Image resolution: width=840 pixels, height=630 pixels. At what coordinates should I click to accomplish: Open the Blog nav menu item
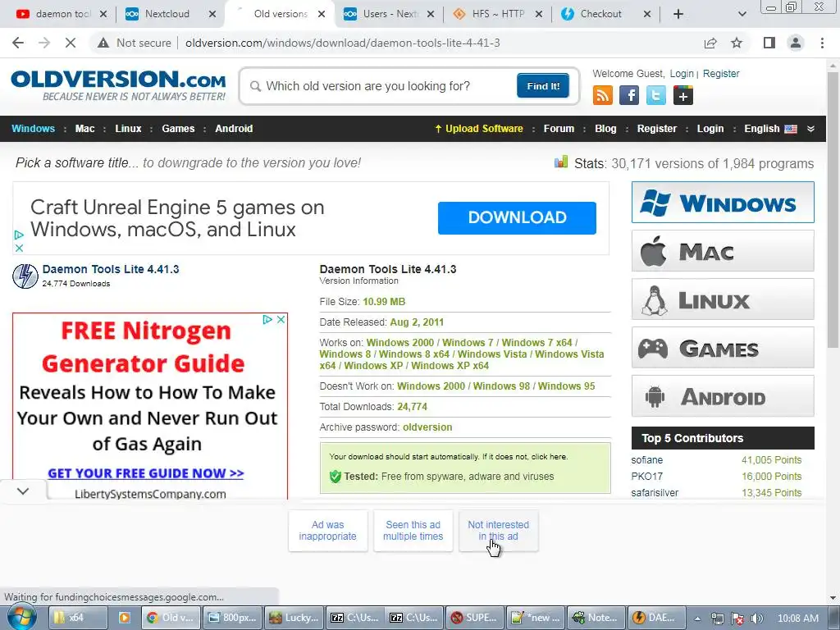[605, 129]
